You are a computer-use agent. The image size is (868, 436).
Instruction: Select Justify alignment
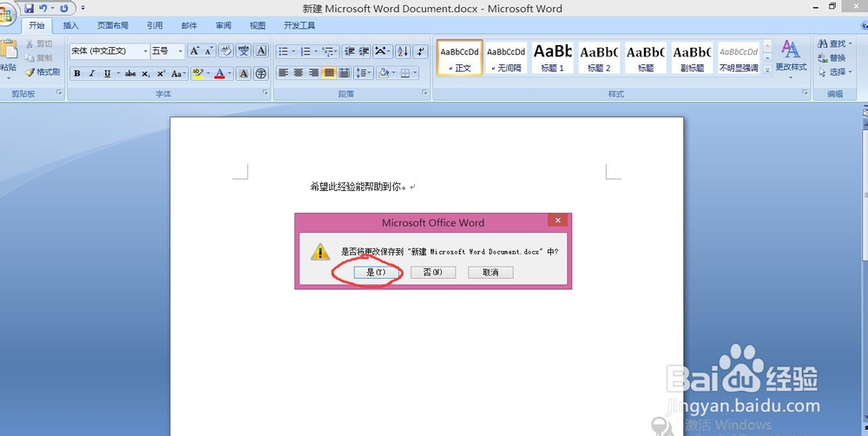pyautogui.click(x=329, y=73)
